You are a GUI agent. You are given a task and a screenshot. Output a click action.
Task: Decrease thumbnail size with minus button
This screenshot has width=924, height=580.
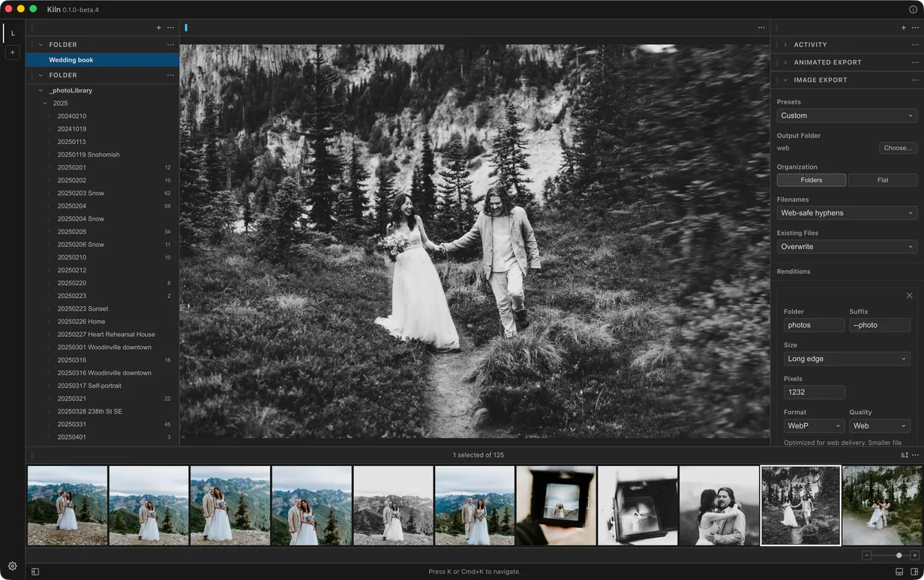tap(867, 555)
